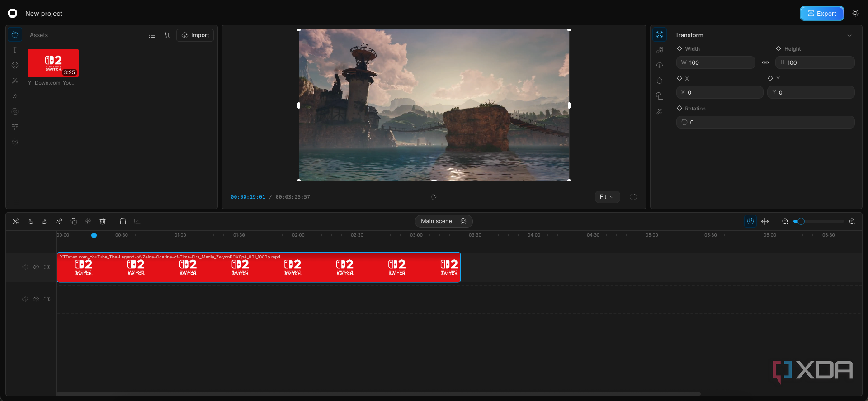Open the scene layers icon next to Main scene
This screenshot has width=868, height=401.
coord(464,221)
